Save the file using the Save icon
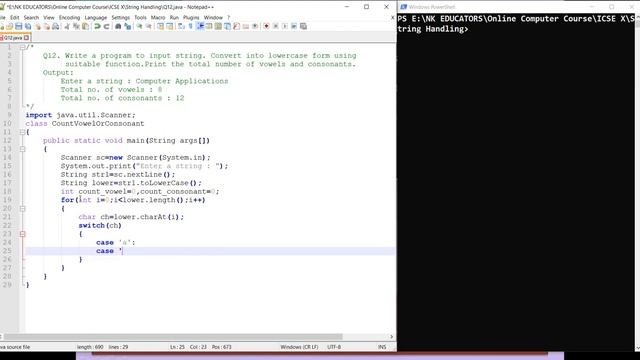 tap(19, 27)
